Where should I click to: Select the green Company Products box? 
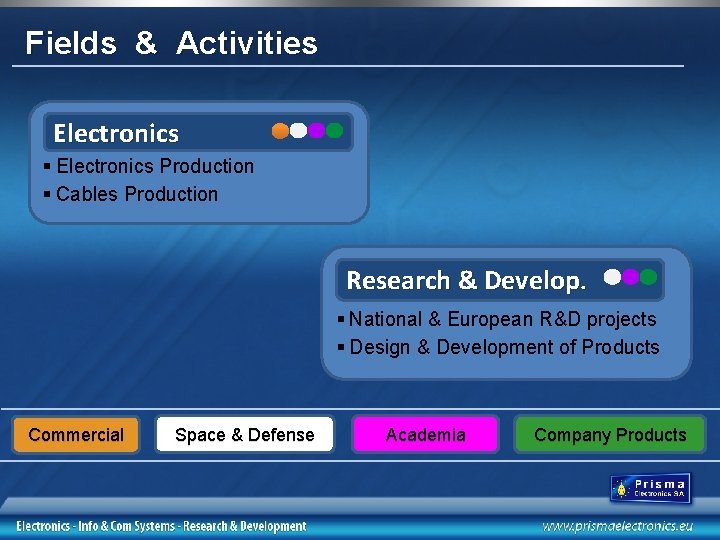[x=610, y=434]
